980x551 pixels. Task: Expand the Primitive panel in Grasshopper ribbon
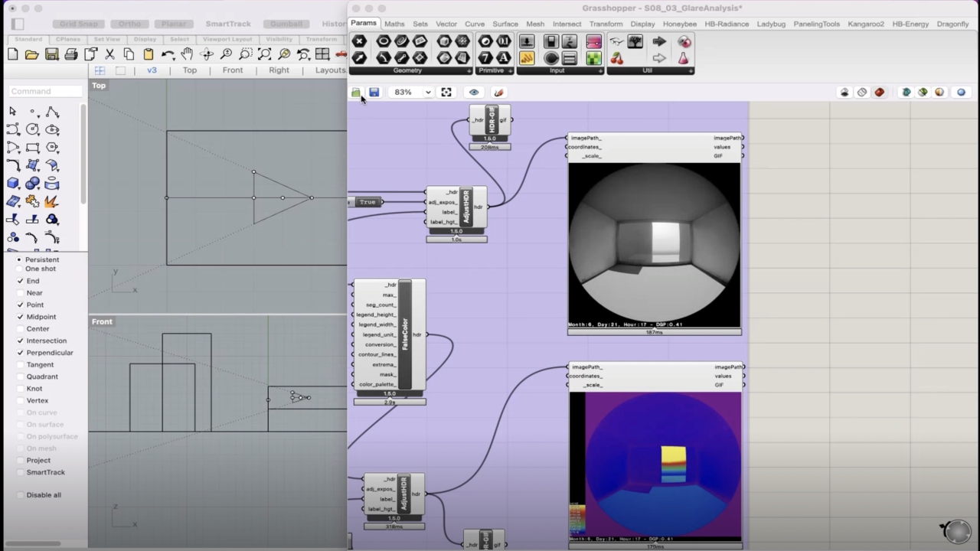click(510, 70)
